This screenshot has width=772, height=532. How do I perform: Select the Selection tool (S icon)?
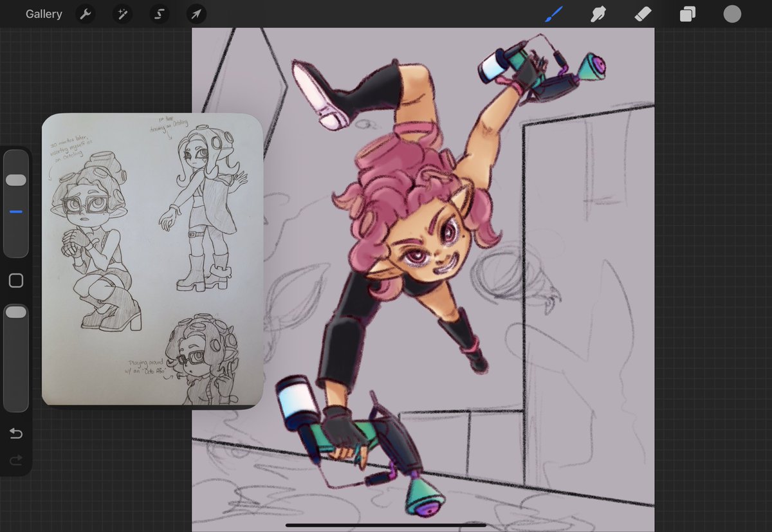point(160,14)
